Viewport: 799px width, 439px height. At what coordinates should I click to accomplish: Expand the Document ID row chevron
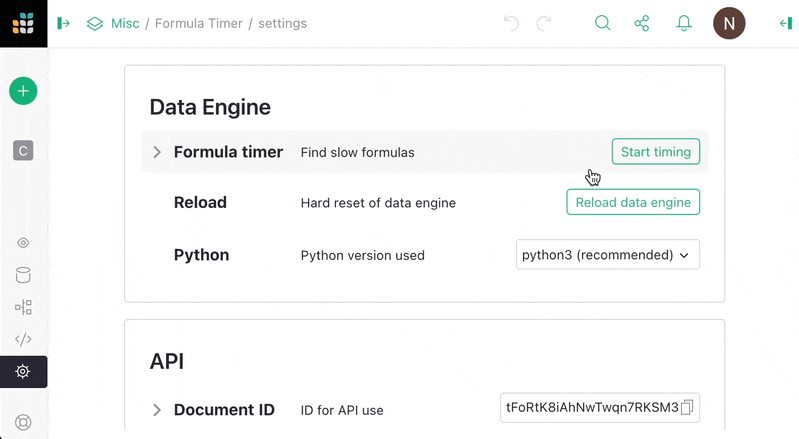[x=157, y=410]
